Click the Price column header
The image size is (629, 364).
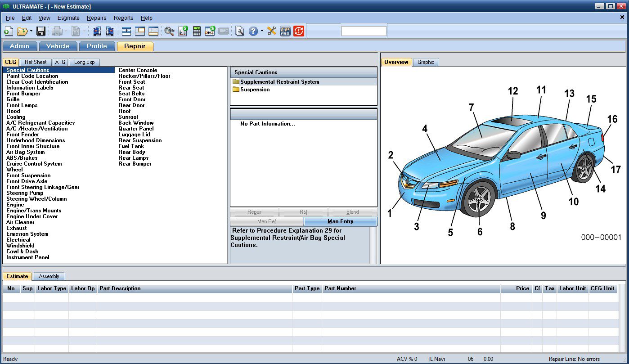517,288
